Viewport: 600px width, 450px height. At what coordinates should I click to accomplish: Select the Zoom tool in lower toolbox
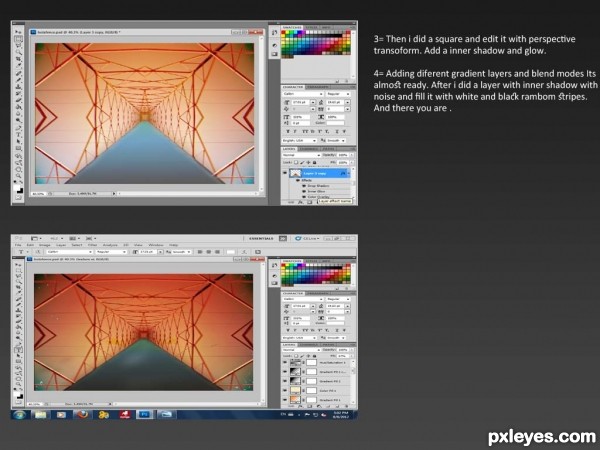pyautogui.click(x=18, y=383)
